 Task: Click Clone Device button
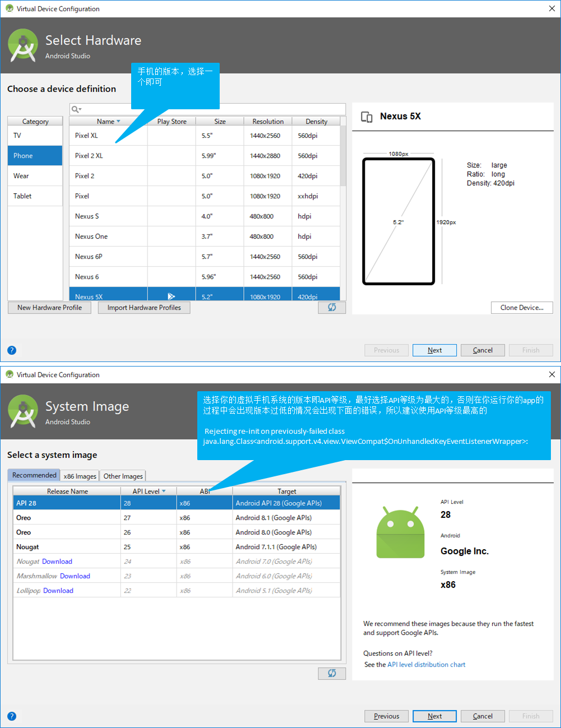tap(522, 308)
